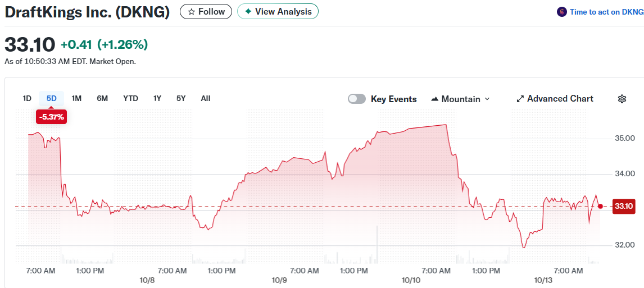644x288 pixels.
Task: Select the 5D time range
Action: (x=52, y=98)
